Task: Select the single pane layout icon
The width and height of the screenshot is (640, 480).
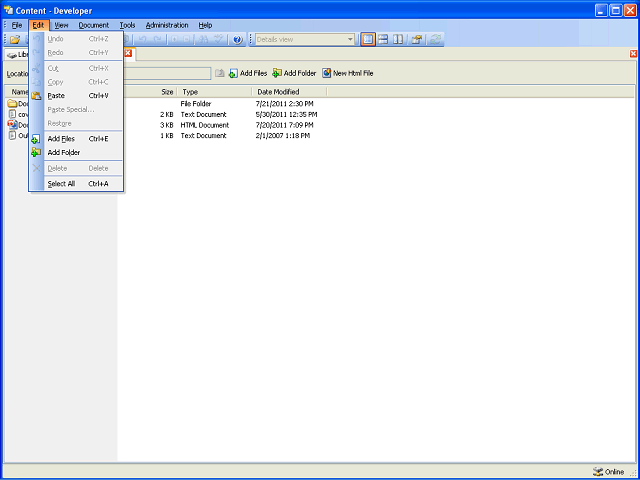Action: tap(368, 40)
